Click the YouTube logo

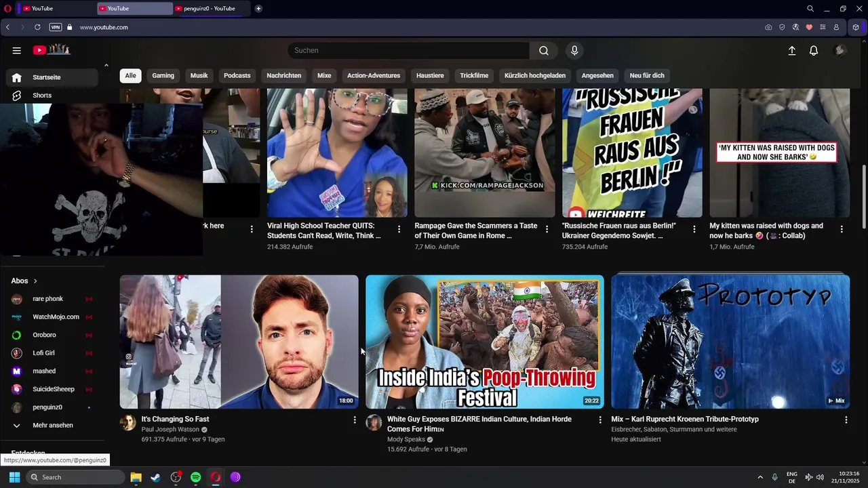(x=52, y=49)
